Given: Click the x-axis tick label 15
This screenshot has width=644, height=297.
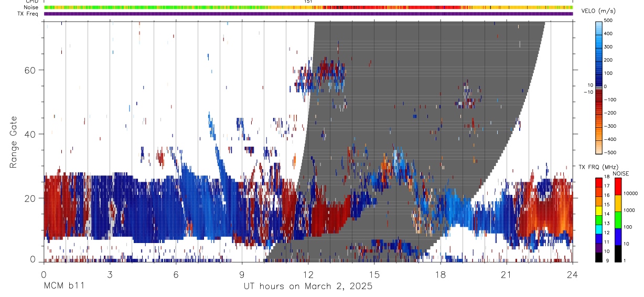Looking at the screenshot, I should 374,274.
